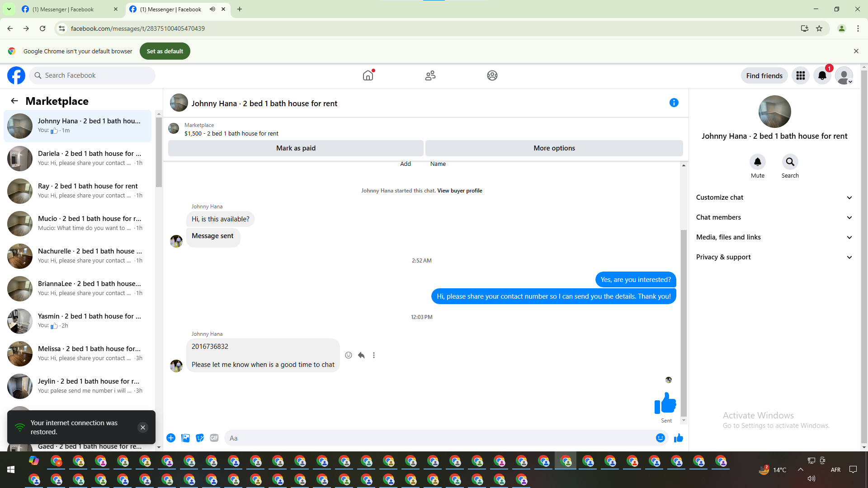Screen dimensions: 868x488
Task: Close internet connection restored toast
Action: 143,427
